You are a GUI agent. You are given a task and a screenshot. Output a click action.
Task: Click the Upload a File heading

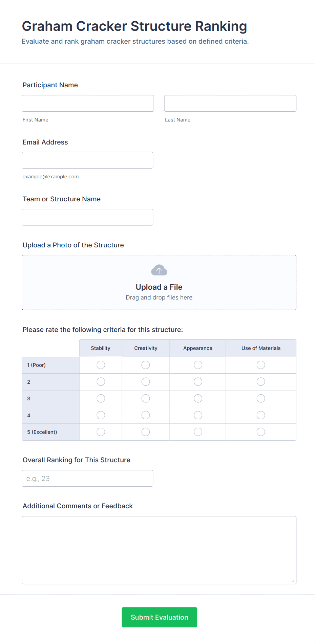[159, 287]
